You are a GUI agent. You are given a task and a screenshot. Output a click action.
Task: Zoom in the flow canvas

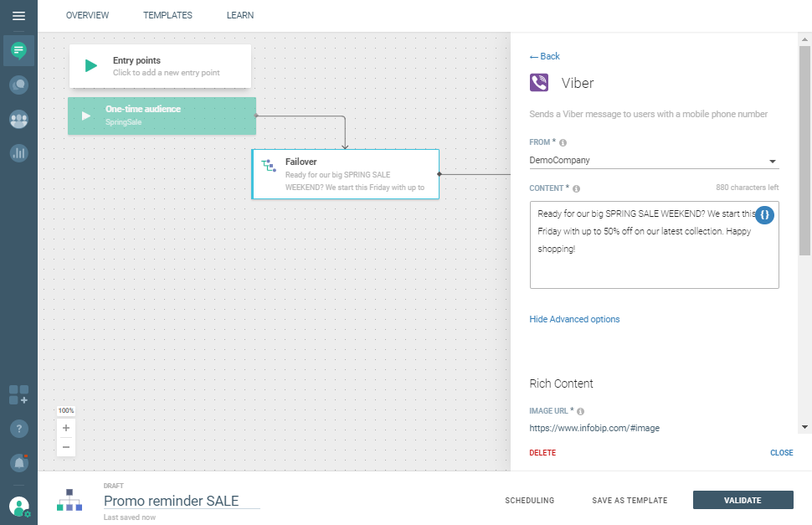66,428
